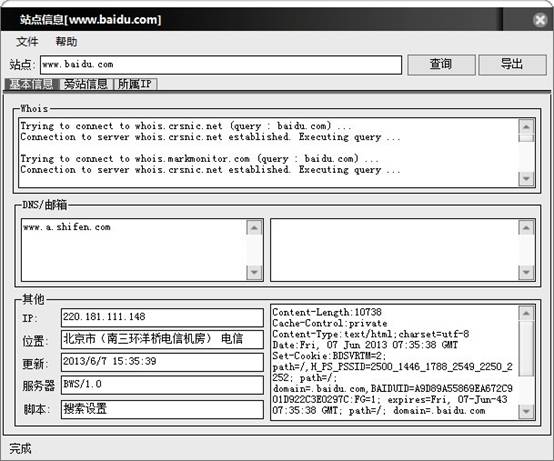Screen dimensions: 554x461
Task: Open the 帮助 menu
Action: point(66,42)
